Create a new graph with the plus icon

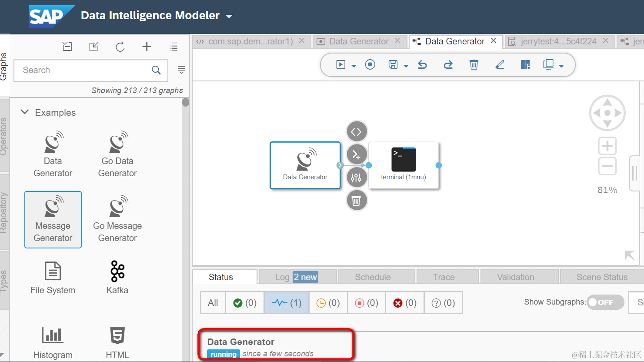(147, 47)
